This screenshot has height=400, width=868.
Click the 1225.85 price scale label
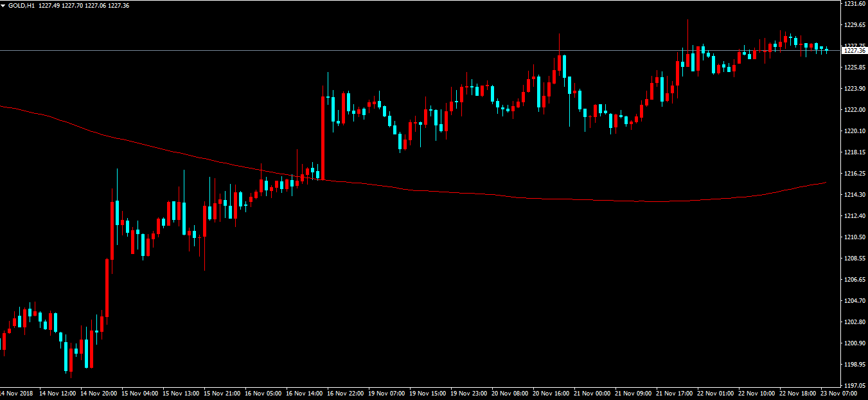click(x=854, y=68)
